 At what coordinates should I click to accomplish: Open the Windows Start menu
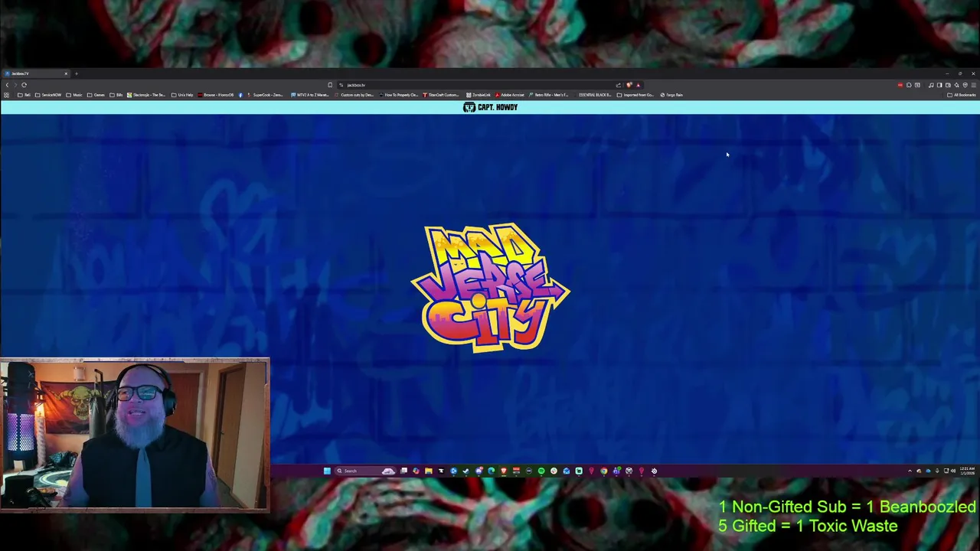pyautogui.click(x=327, y=471)
